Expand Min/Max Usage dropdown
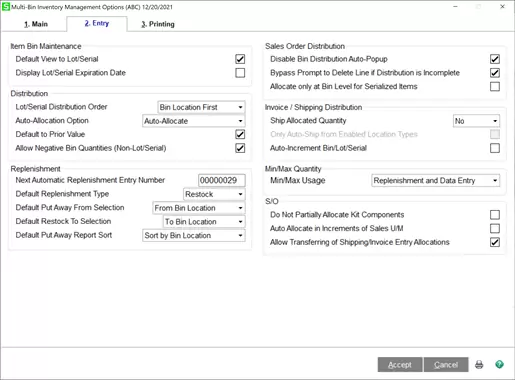 tap(436, 180)
